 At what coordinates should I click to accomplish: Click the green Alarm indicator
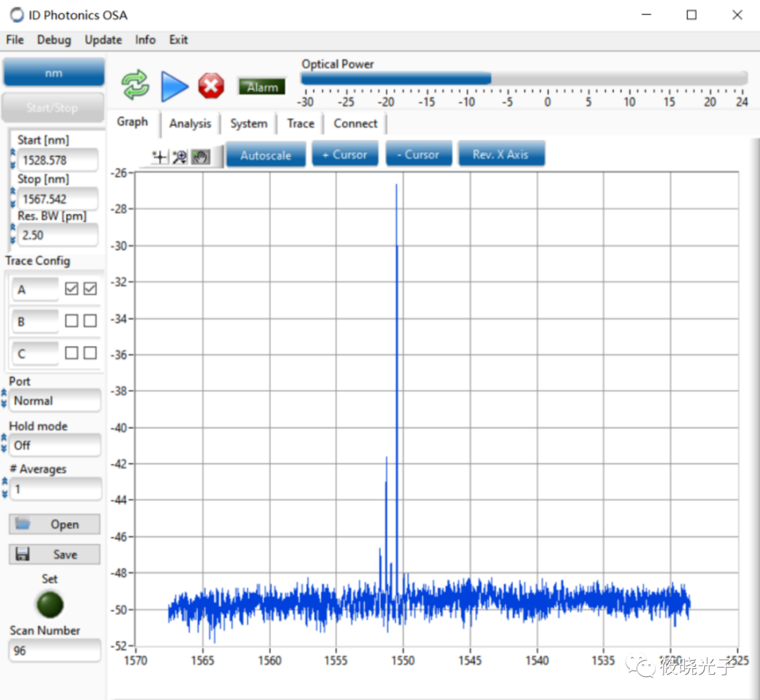coord(262,87)
